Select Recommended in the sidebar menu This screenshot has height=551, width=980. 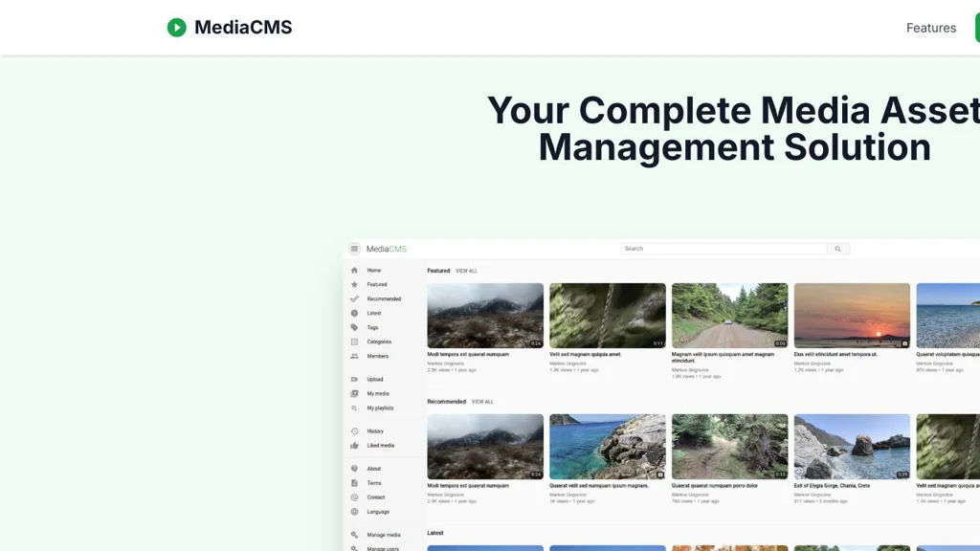(x=384, y=299)
